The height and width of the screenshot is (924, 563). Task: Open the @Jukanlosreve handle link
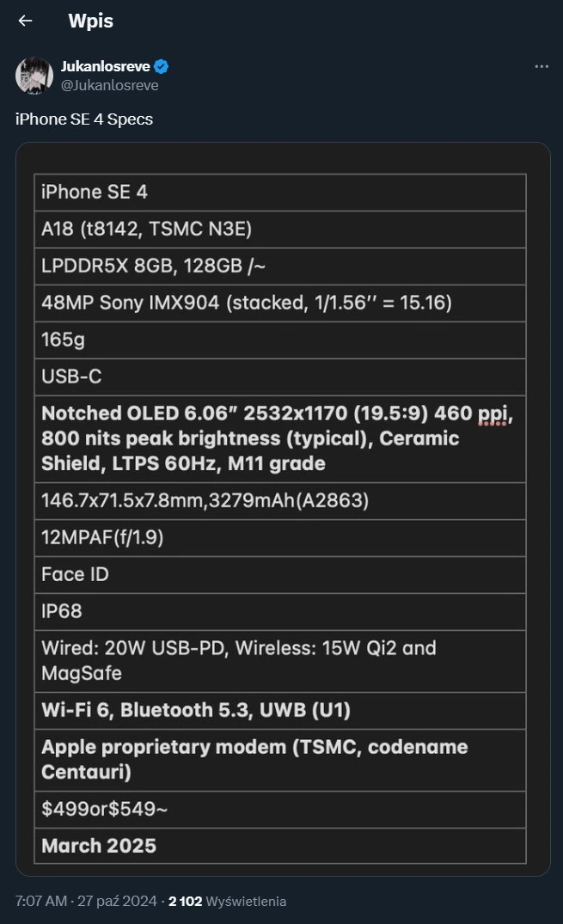pos(110,85)
